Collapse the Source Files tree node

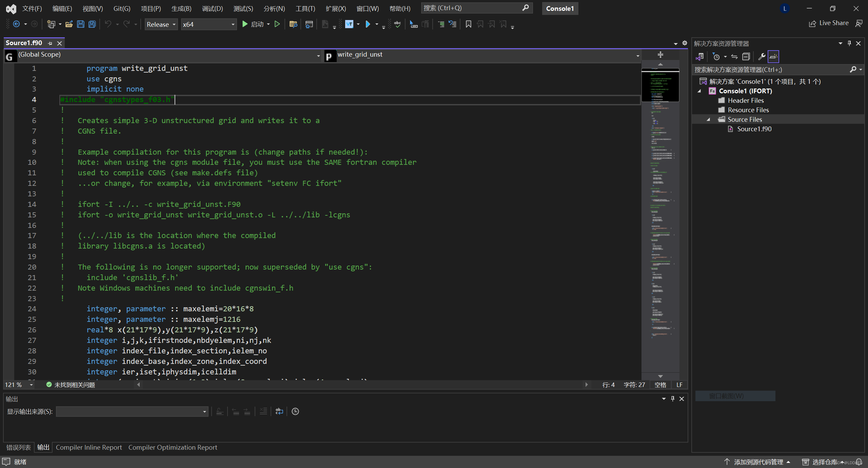point(708,119)
